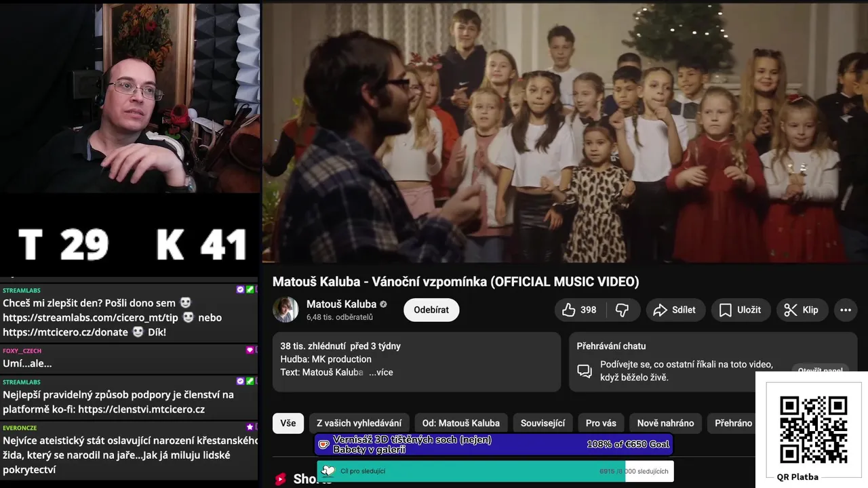Open the Sdílet share option
Viewport: 868px width, 488px height.
pos(675,310)
